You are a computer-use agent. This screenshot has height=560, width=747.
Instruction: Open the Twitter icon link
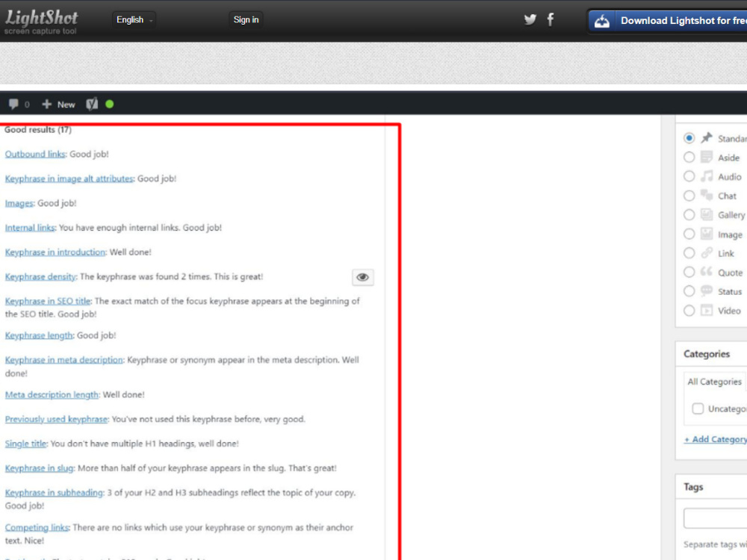[530, 19]
